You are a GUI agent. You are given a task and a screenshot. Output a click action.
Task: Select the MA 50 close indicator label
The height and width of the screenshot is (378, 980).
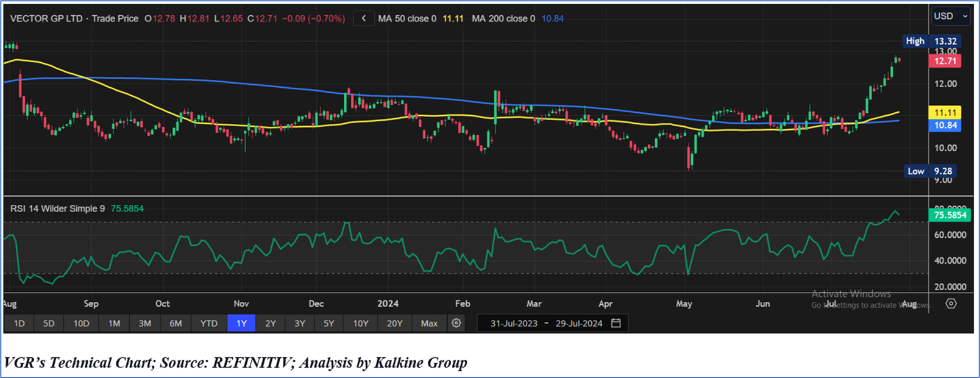coord(407,18)
